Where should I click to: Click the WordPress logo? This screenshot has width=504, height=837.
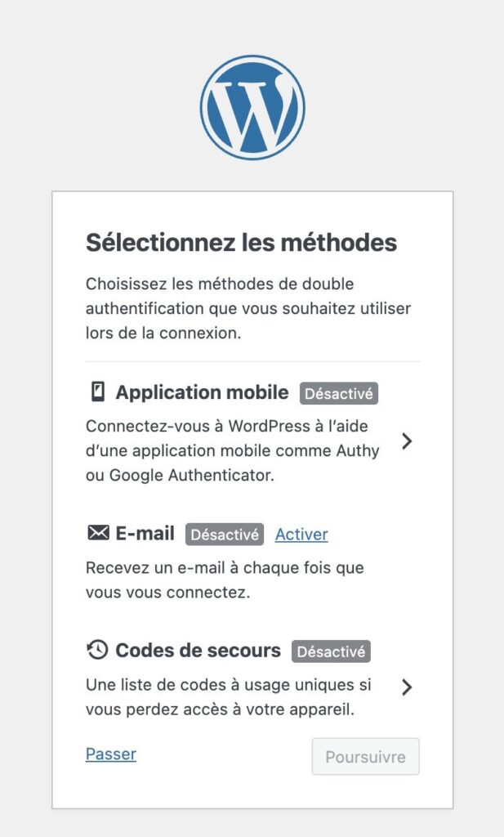coord(252,106)
